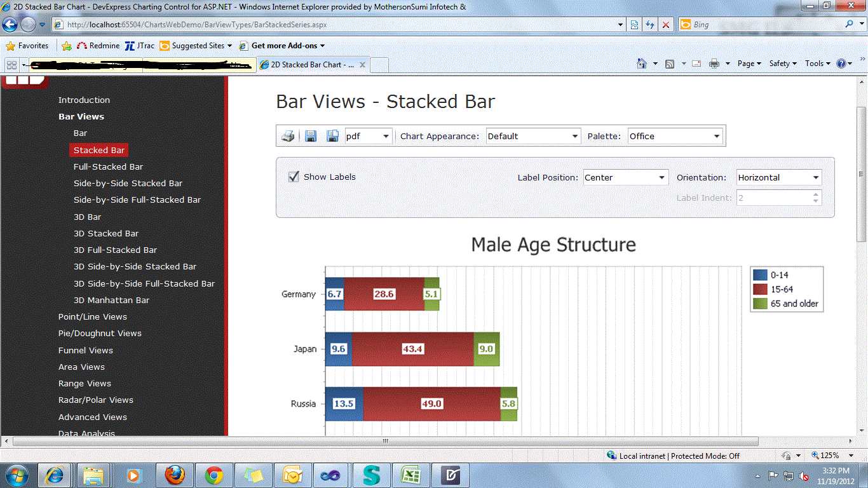Toggle the Show Labels checkbox
Image resolution: width=868 pixels, height=488 pixels.
coord(294,176)
